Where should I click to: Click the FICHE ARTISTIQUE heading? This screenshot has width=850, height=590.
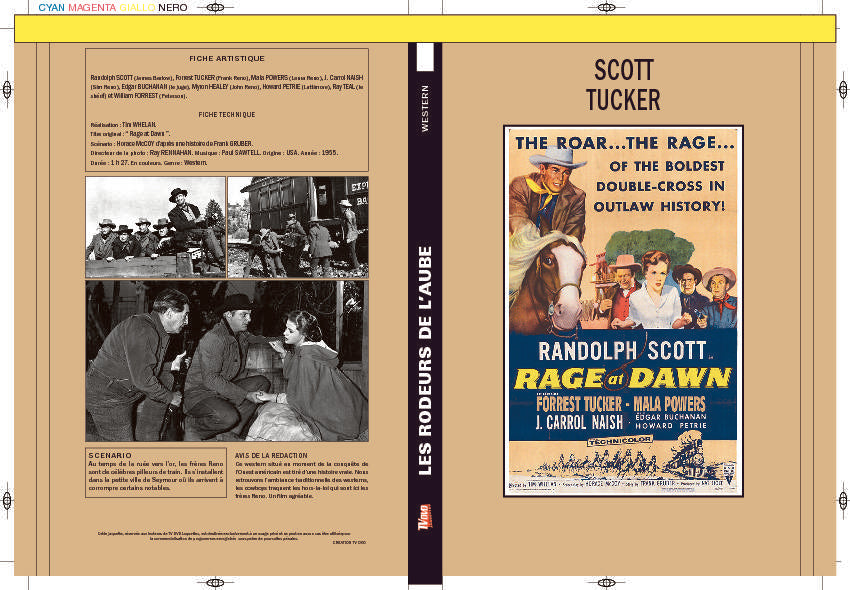click(x=227, y=59)
